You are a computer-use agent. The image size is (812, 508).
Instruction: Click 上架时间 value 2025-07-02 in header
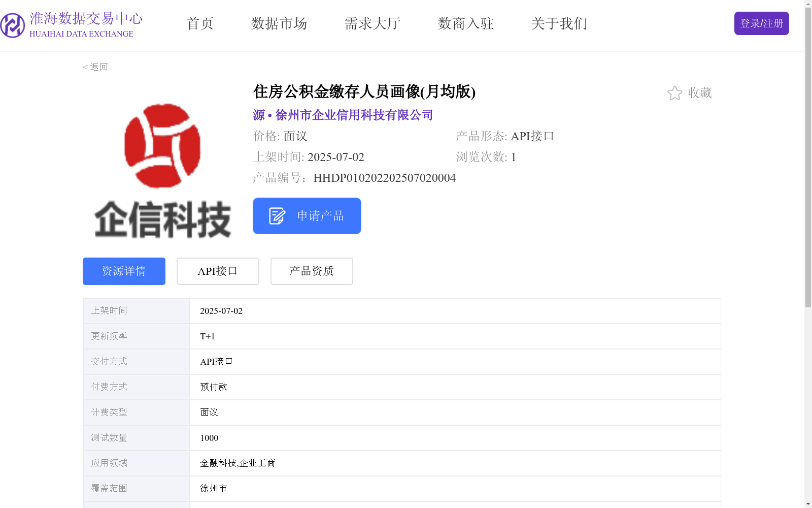pyautogui.click(x=336, y=157)
